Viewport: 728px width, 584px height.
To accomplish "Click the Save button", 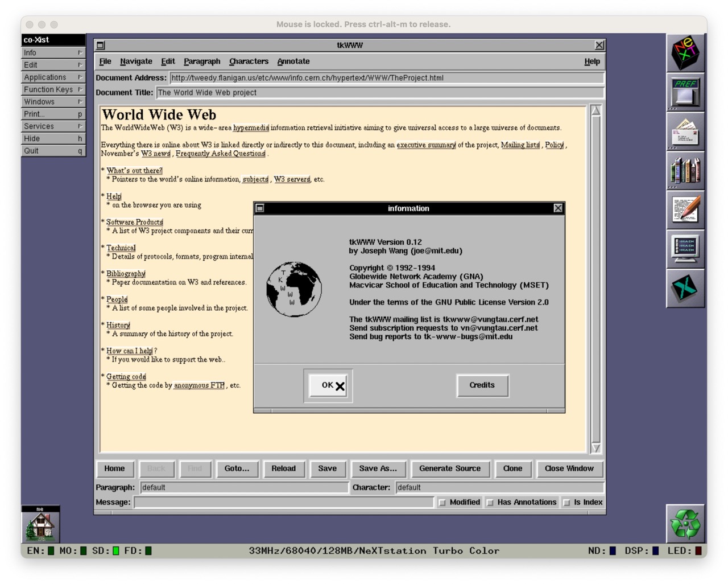I will coord(327,468).
